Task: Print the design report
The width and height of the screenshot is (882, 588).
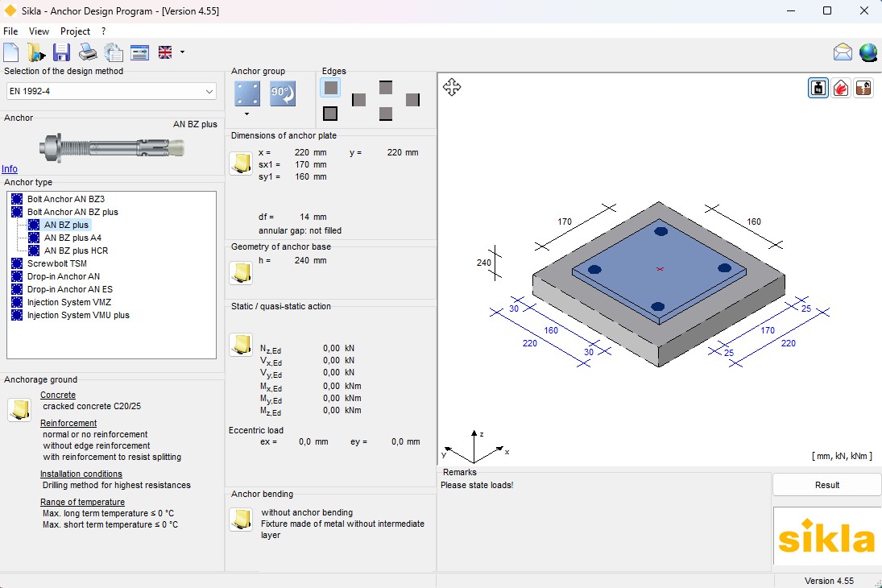Action: 87,52
